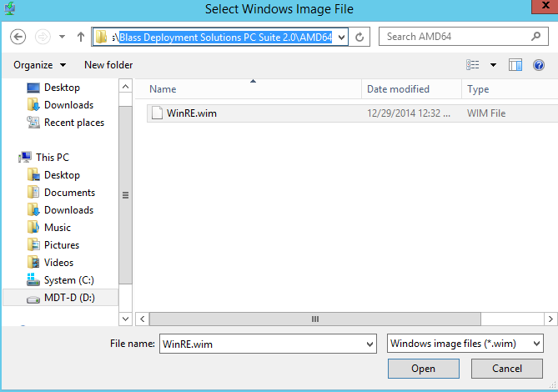Open the Videos folder
Screen dimensions: 558x392
(x=58, y=263)
